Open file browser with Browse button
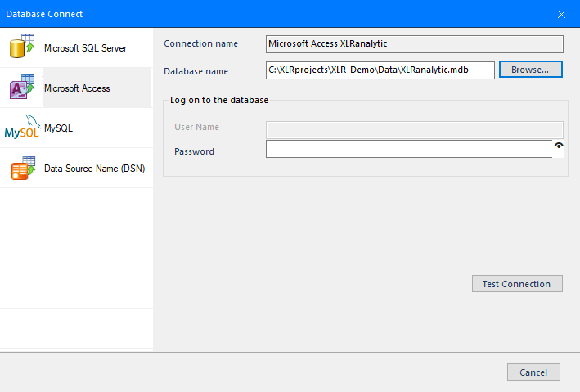Image resolution: width=580 pixels, height=392 pixels. 530,70
